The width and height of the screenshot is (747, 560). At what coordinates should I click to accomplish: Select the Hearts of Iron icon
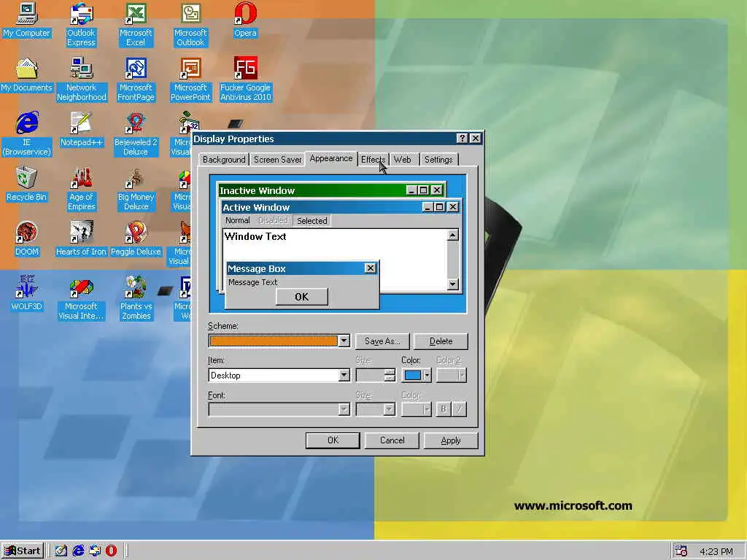tap(82, 238)
